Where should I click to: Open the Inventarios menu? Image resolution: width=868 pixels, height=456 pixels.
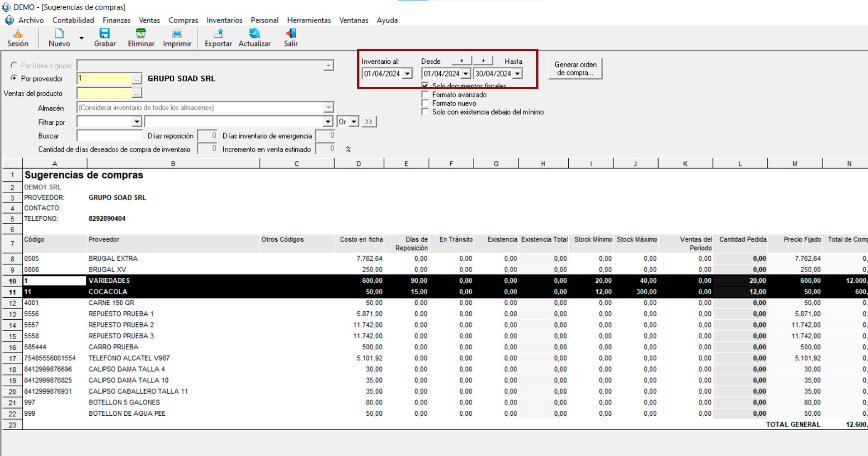click(224, 20)
